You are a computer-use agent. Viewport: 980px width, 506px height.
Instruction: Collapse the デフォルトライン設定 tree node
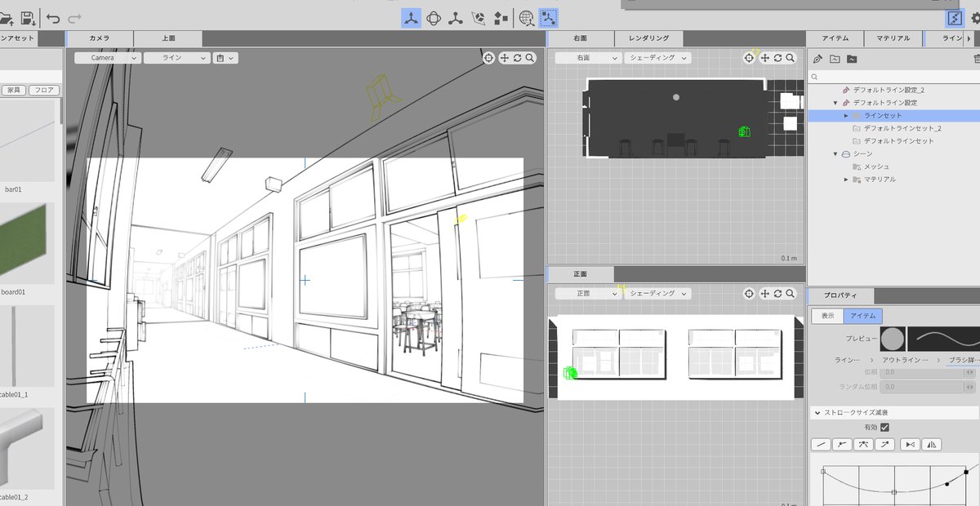coord(835,103)
